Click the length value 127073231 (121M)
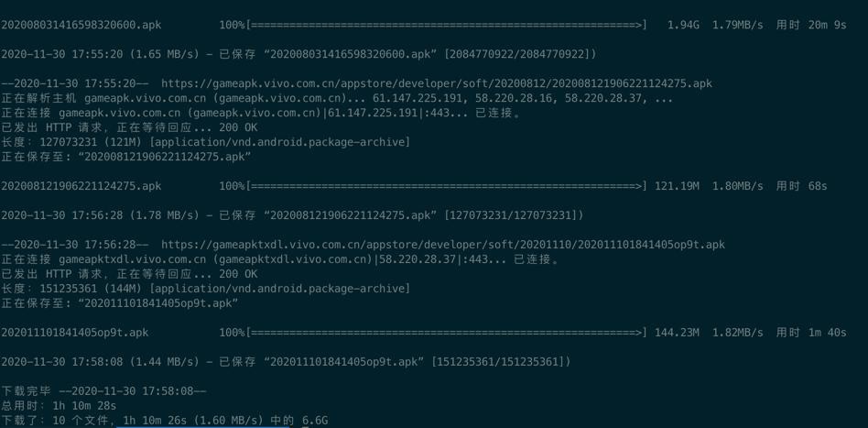This screenshot has width=868, height=428. 92,142
